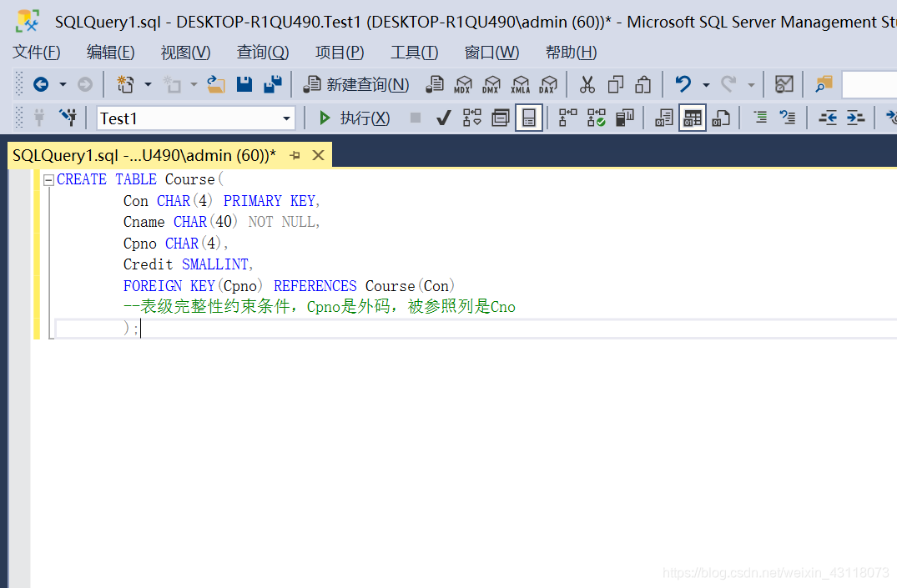Comment out the selected lines icon

[x=759, y=118]
